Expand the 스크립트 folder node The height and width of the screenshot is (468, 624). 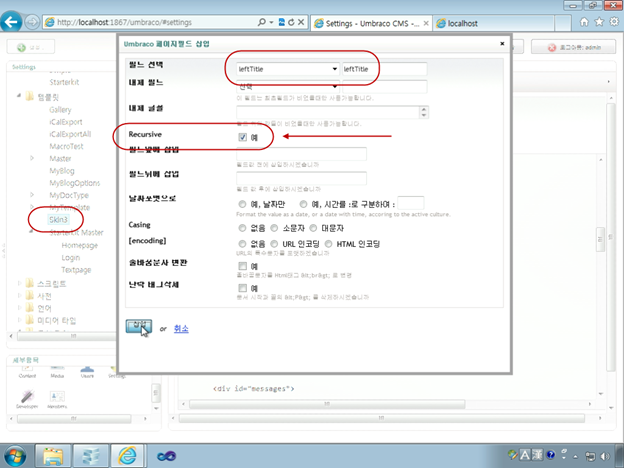tap(19, 283)
